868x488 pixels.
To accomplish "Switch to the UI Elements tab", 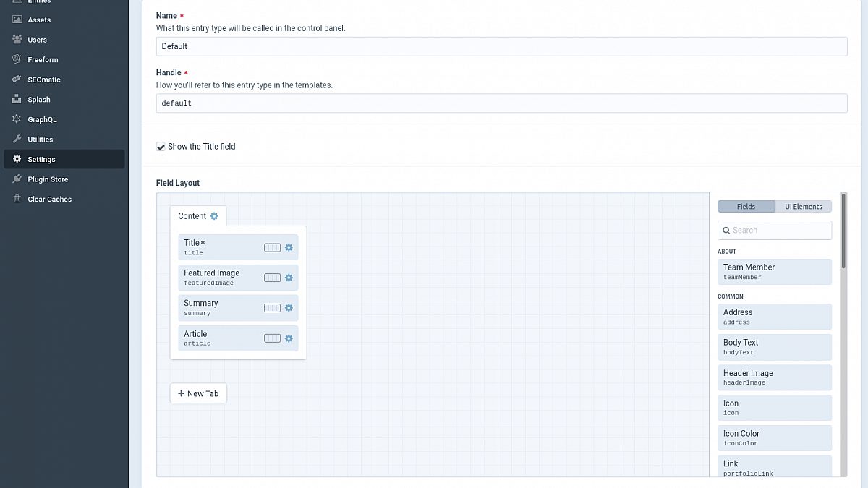I will click(804, 207).
